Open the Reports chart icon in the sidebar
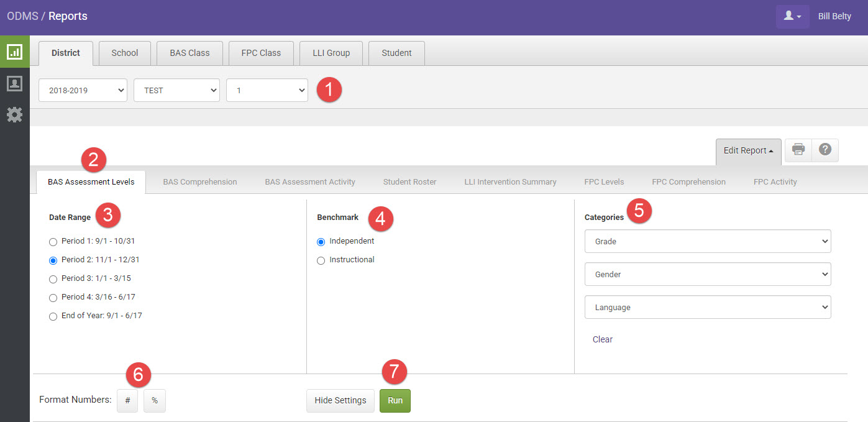This screenshot has height=422, width=868. point(14,50)
